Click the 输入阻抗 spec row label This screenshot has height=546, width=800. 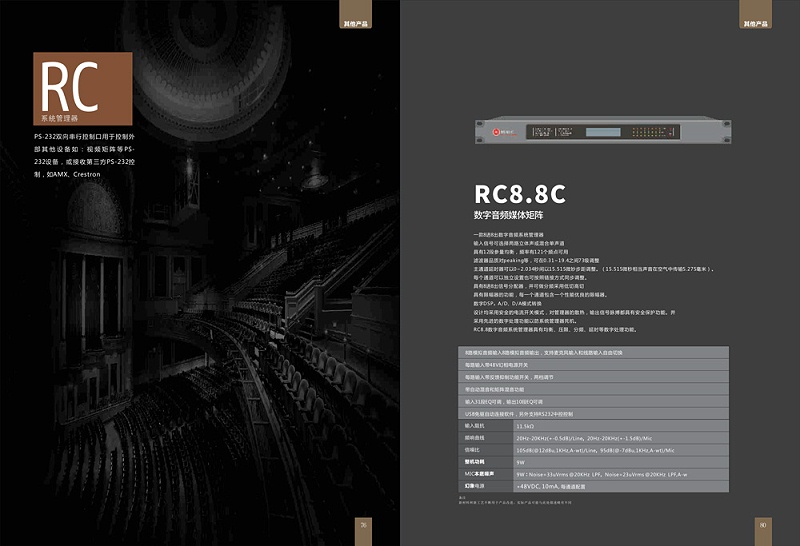click(x=474, y=425)
